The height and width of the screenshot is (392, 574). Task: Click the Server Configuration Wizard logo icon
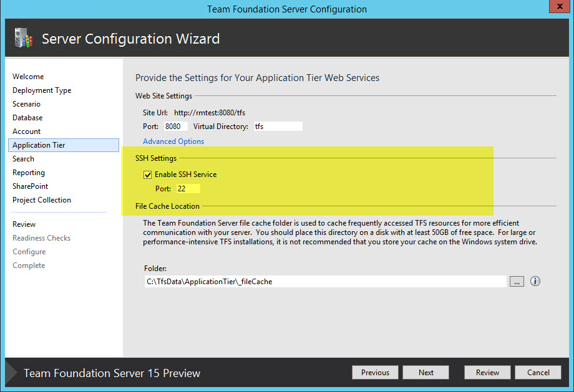pos(24,37)
